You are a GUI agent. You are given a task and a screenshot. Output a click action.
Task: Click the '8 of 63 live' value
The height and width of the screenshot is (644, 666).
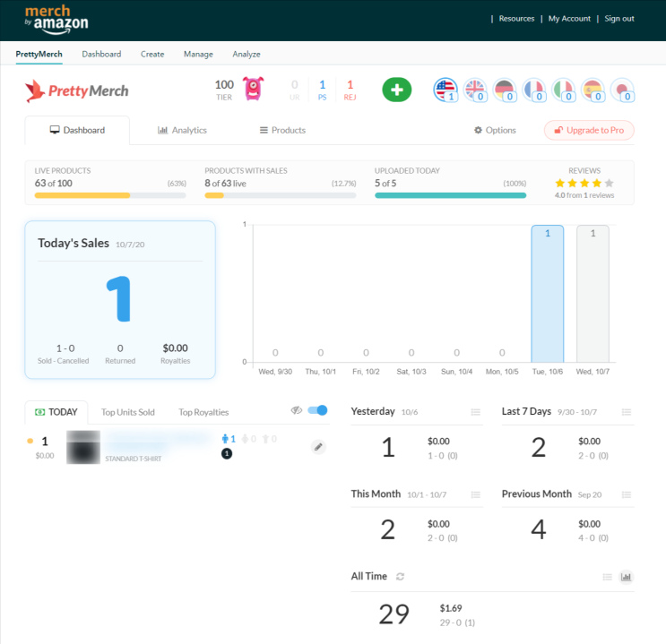pyautogui.click(x=226, y=184)
